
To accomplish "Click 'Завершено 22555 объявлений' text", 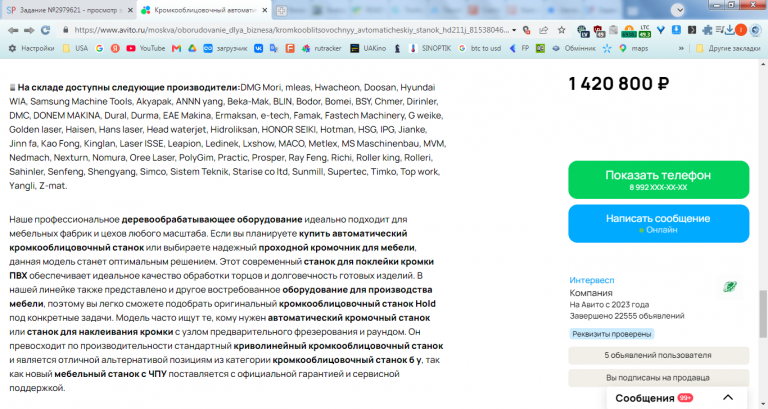I will pyautogui.click(x=627, y=316).
